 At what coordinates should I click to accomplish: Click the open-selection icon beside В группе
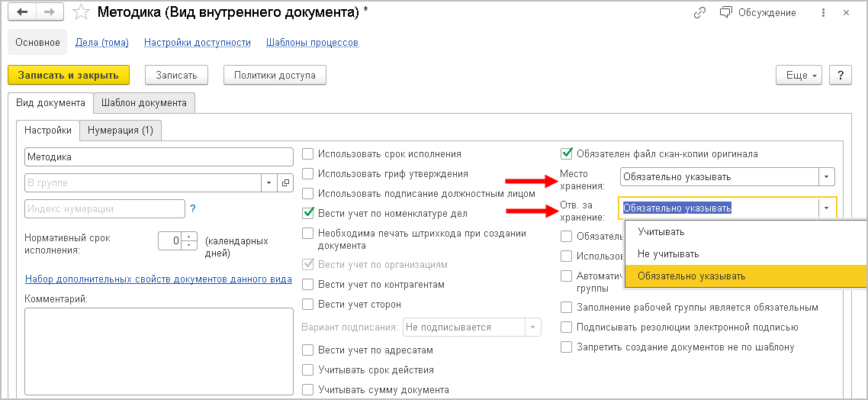(286, 183)
